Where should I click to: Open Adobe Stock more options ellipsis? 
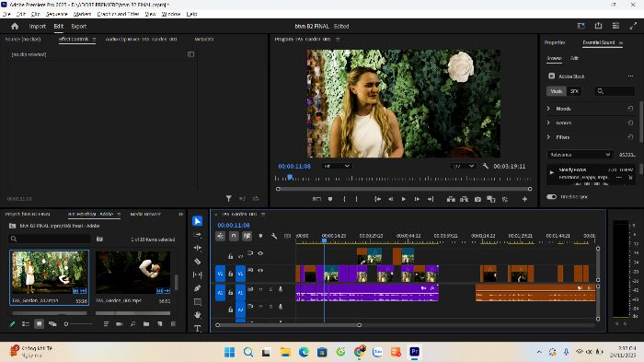click(x=630, y=76)
